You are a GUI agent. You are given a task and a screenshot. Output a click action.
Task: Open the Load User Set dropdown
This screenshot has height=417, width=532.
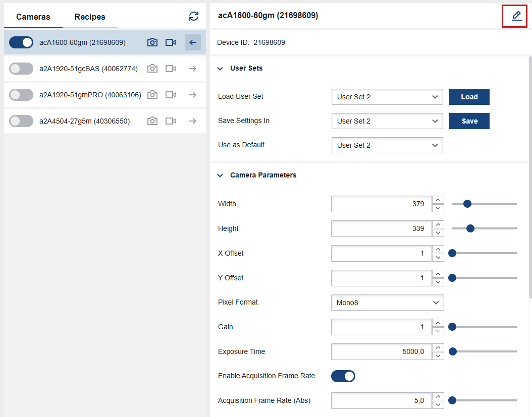(x=387, y=97)
